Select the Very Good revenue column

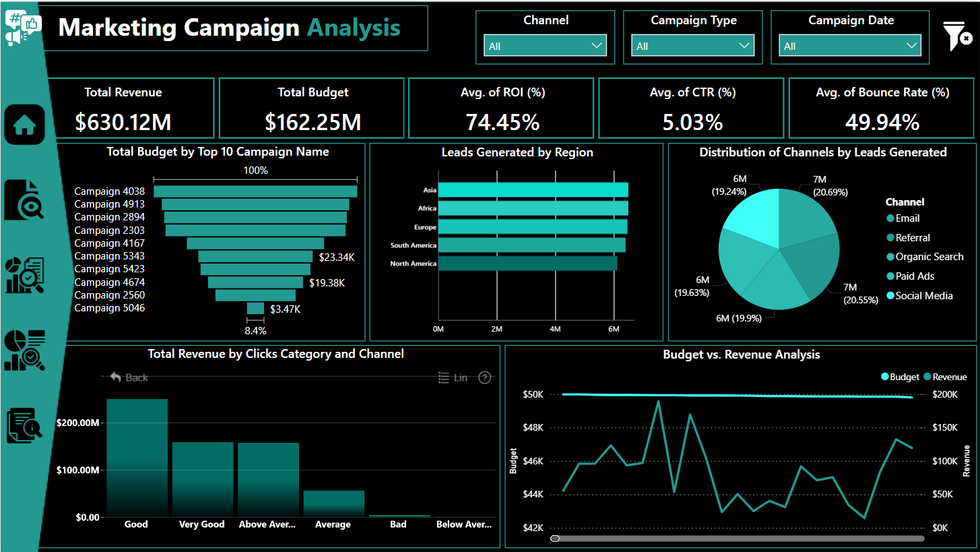point(203,479)
